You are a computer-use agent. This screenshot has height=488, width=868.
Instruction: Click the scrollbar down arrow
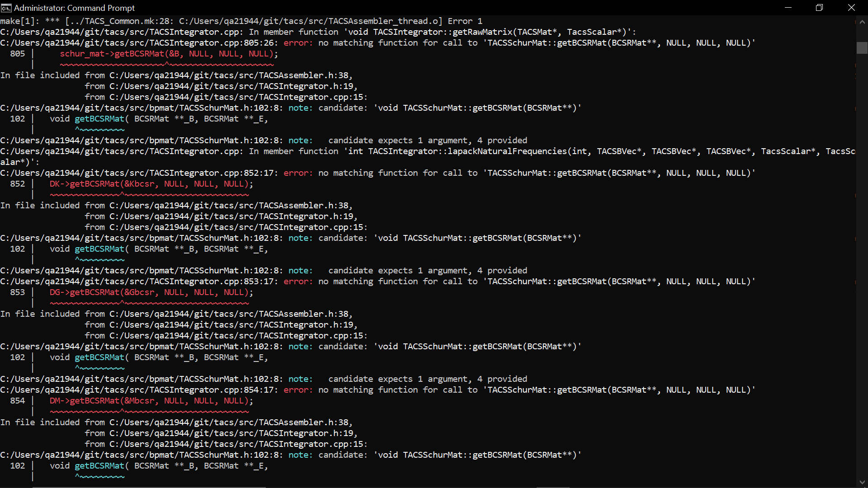click(x=862, y=482)
